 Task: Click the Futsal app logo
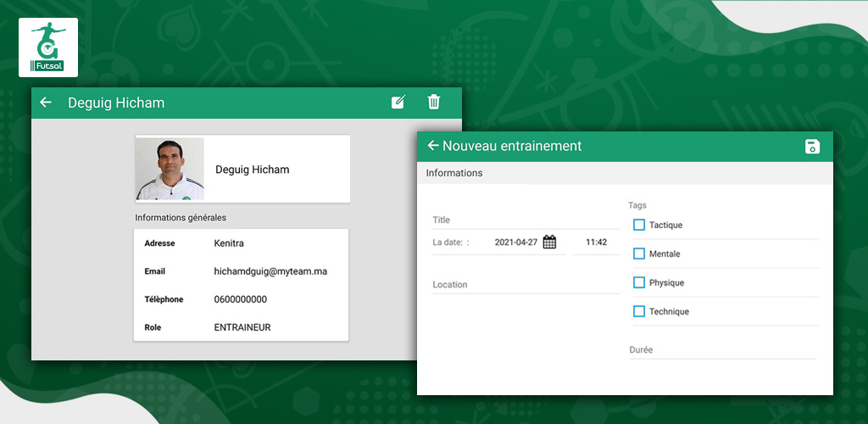(48, 47)
